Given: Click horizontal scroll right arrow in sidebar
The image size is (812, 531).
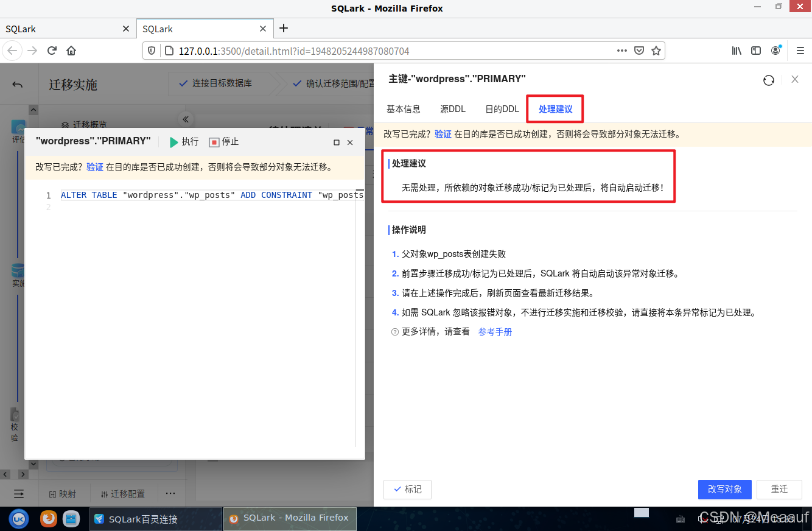Looking at the screenshot, I should coord(23,474).
